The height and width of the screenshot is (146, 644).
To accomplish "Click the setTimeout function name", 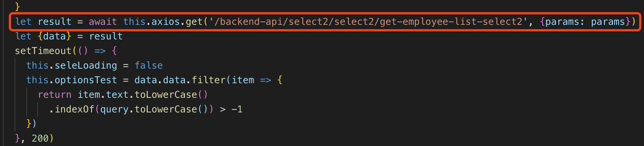I will pyautogui.click(x=43, y=51).
